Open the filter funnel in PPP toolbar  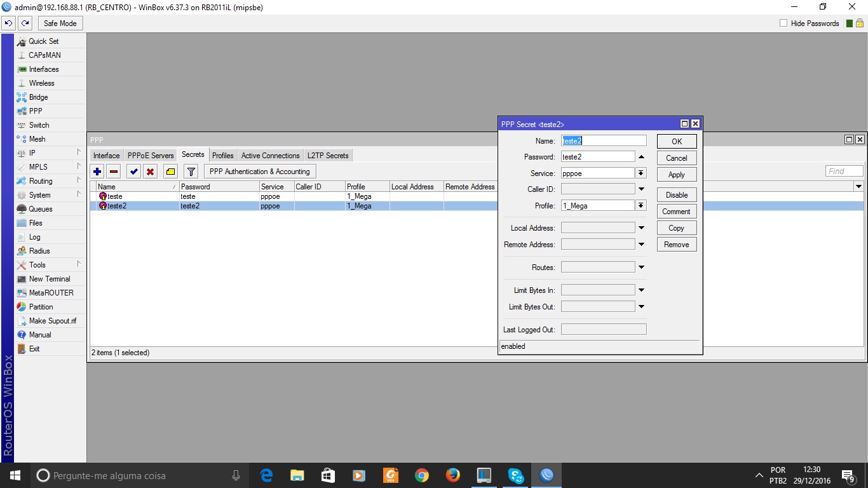pos(191,172)
